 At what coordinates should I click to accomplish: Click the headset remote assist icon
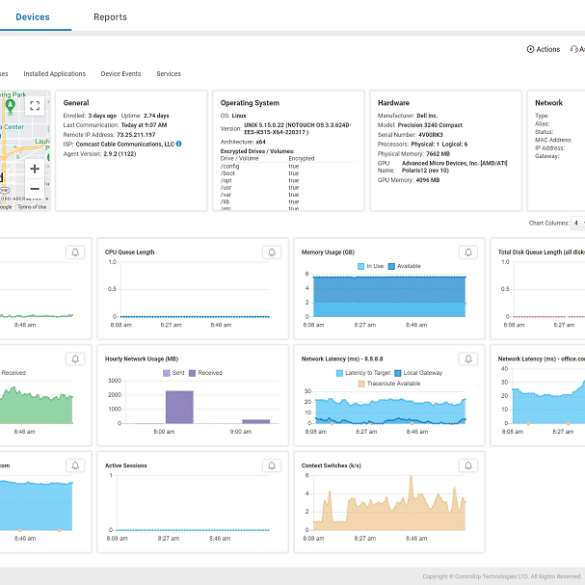click(573, 49)
